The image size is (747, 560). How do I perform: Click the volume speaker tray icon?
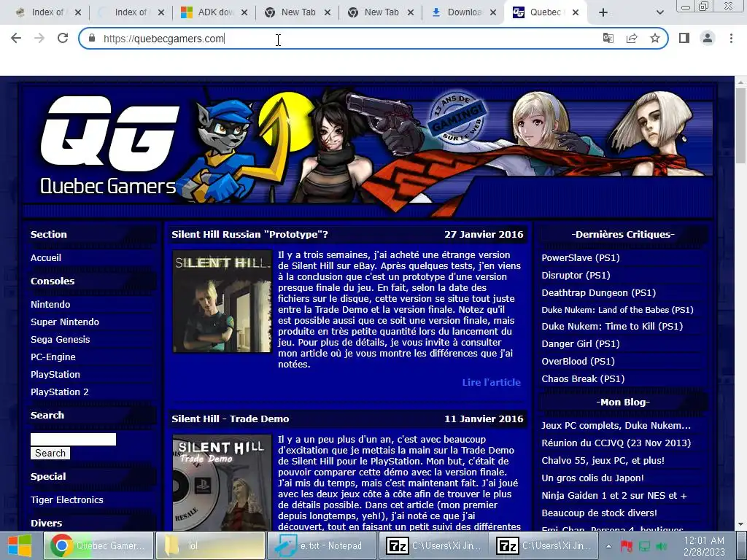click(x=662, y=546)
